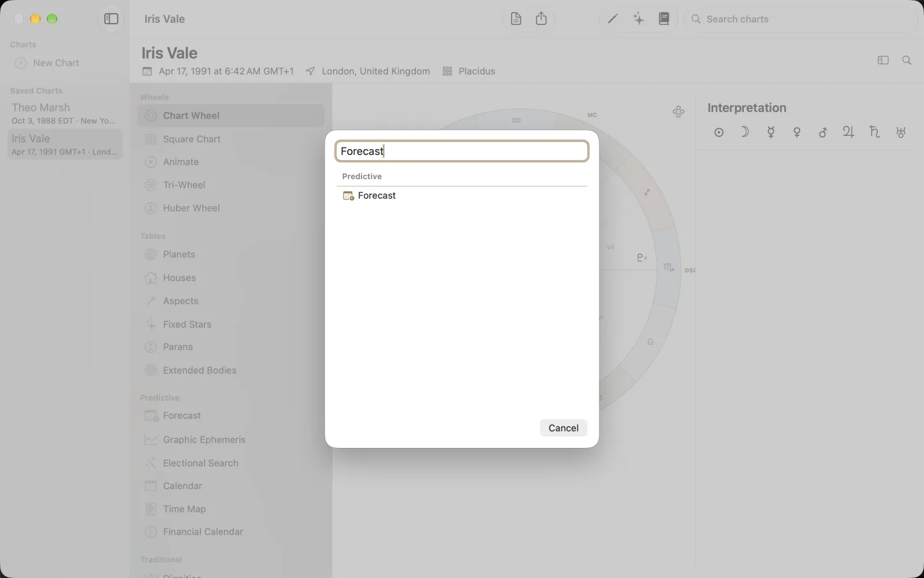Select the pencil edit icon
The image size is (924, 578).
[613, 19]
